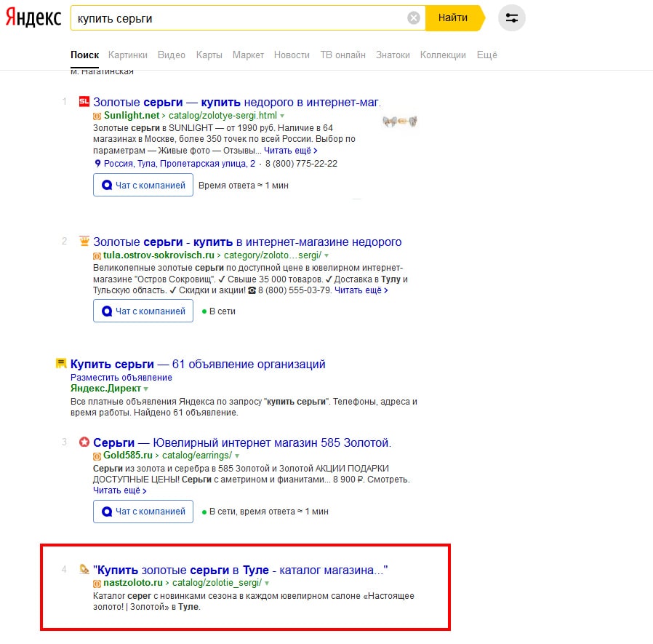Click the crown favicon of Остров Сокровищ
Image resolution: width=653 pixels, height=644 pixels.
(84, 241)
